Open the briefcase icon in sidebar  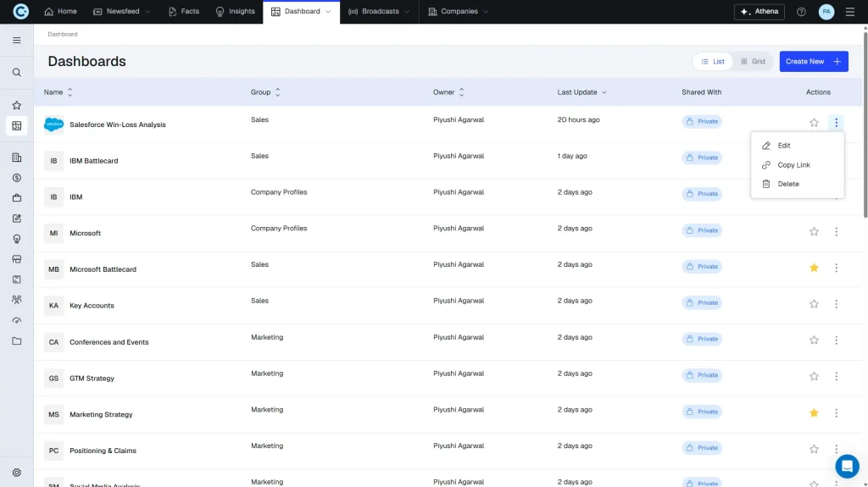(17, 198)
